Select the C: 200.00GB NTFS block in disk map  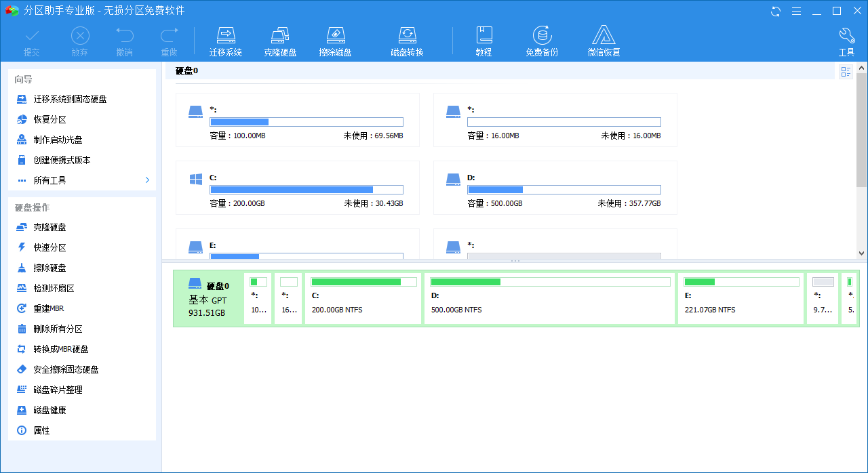point(363,299)
